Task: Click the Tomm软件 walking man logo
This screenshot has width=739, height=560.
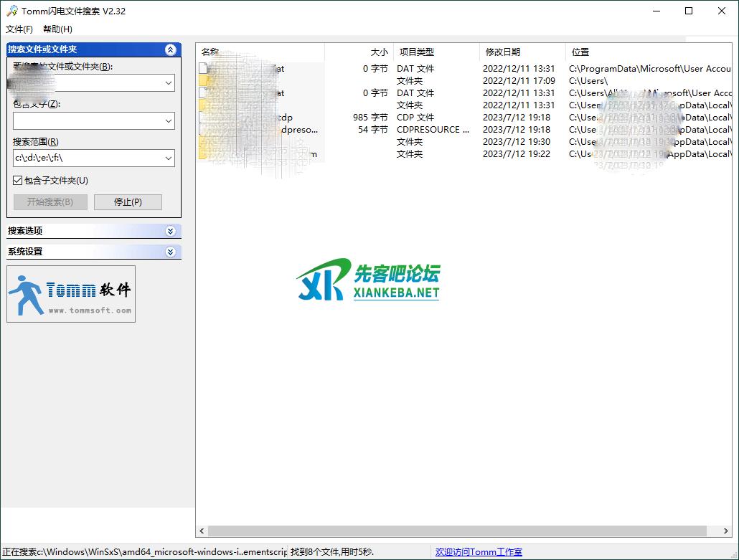Action: [x=71, y=294]
